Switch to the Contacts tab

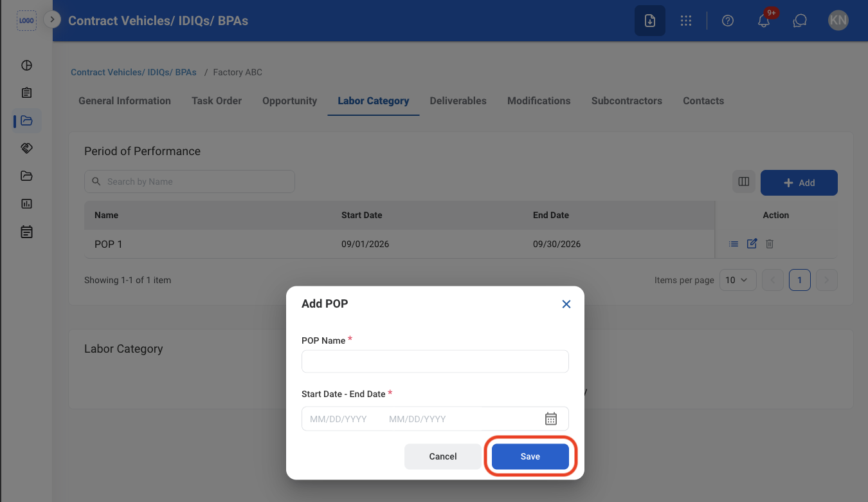click(x=703, y=101)
